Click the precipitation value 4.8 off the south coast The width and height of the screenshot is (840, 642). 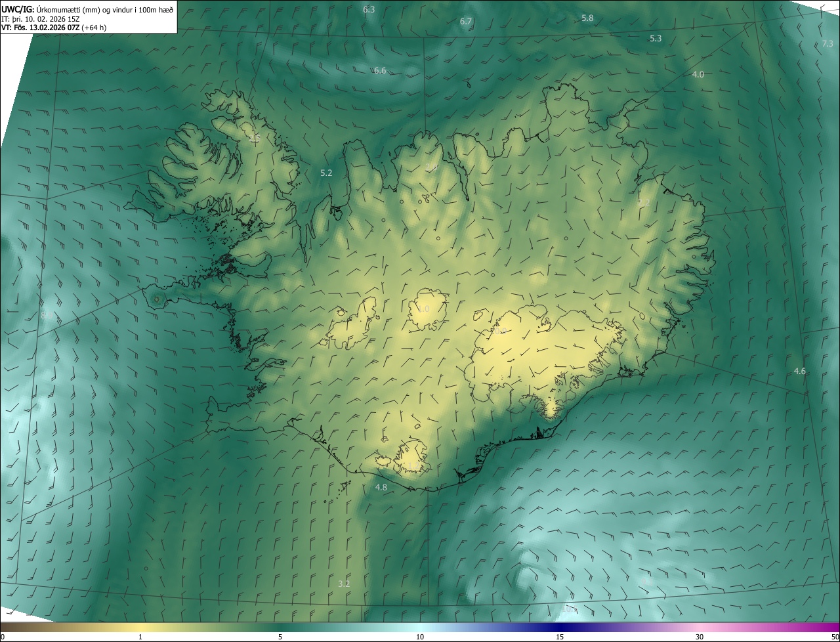click(x=381, y=487)
